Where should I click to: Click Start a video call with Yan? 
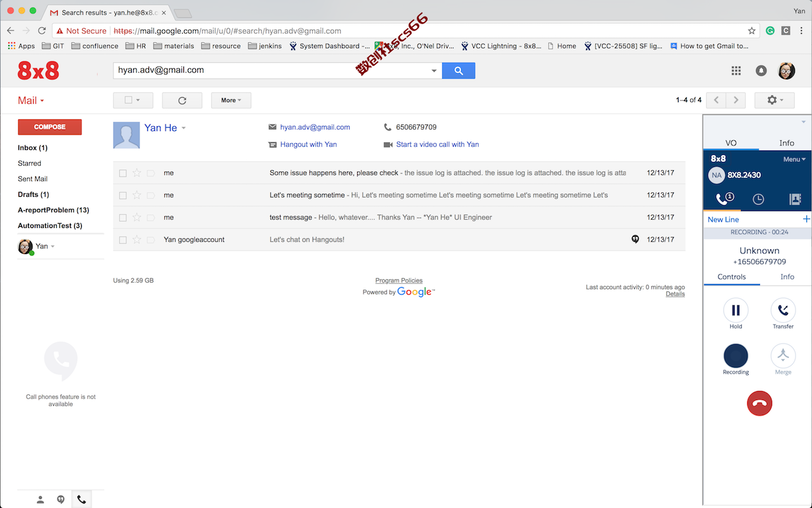coord(438,144)
